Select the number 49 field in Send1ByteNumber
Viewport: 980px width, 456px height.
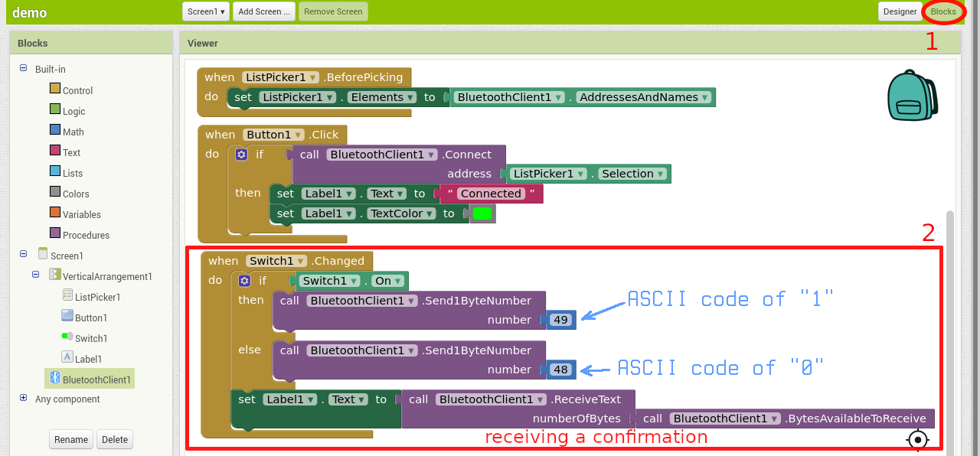[560, 320]
